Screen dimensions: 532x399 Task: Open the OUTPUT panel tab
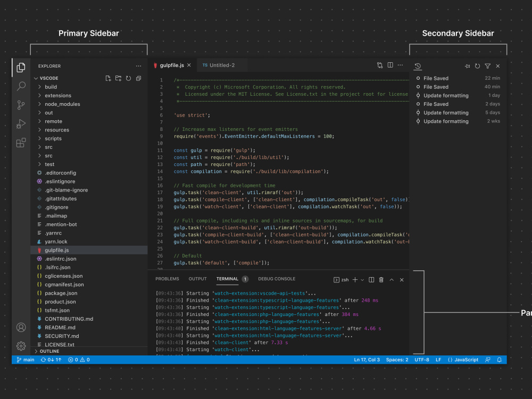197,279
